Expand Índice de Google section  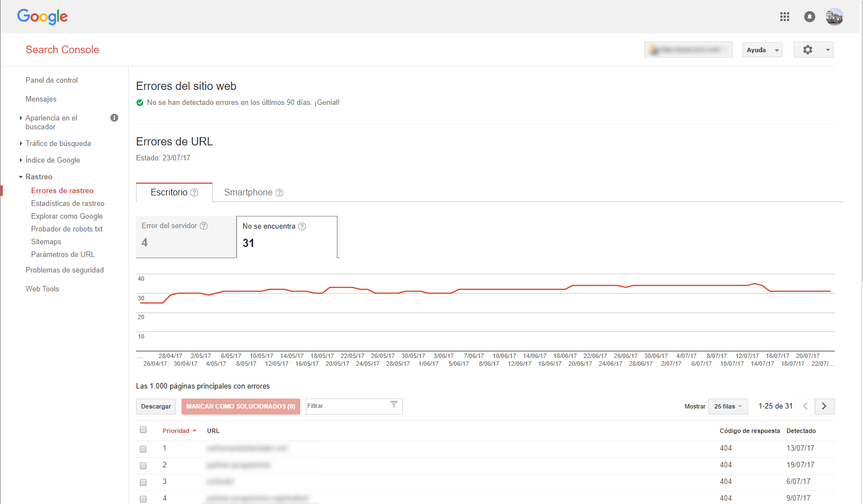tap(21, 160)
